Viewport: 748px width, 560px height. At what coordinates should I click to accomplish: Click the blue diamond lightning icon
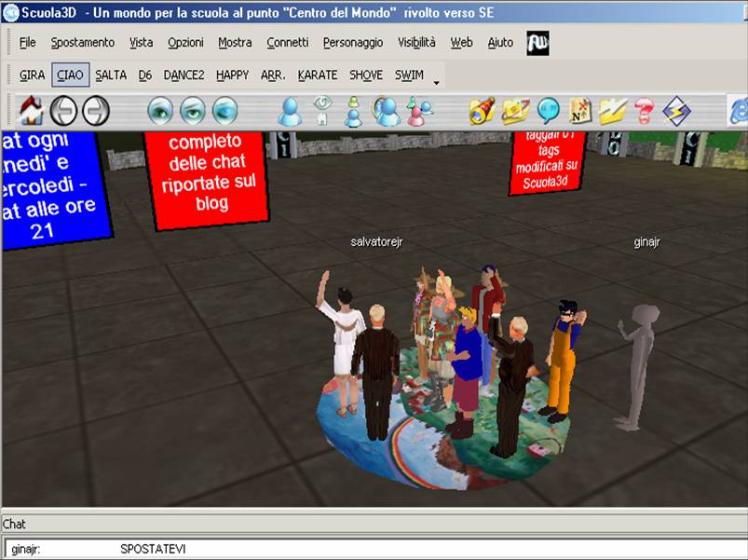(x=676, y=111)
